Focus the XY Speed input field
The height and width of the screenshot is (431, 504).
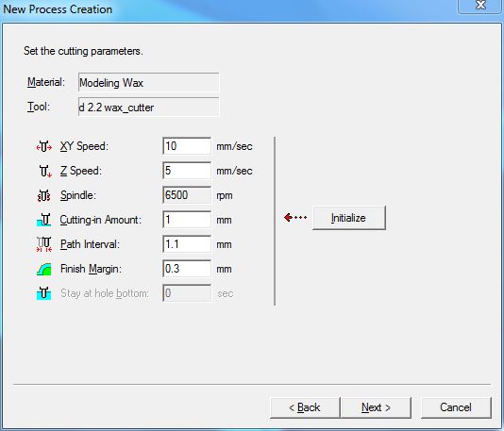pyautogui.click(x=187, y=146)
